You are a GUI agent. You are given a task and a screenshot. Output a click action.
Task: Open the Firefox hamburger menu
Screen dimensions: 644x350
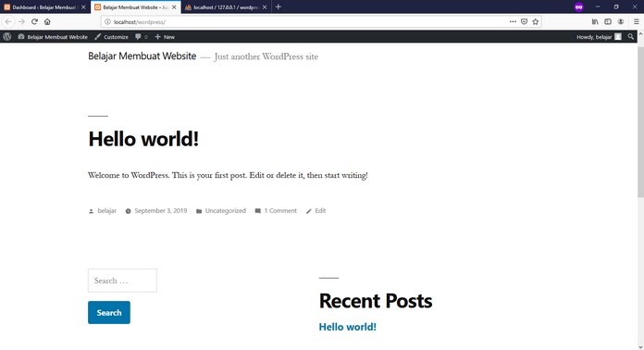[x=637, y=22]
